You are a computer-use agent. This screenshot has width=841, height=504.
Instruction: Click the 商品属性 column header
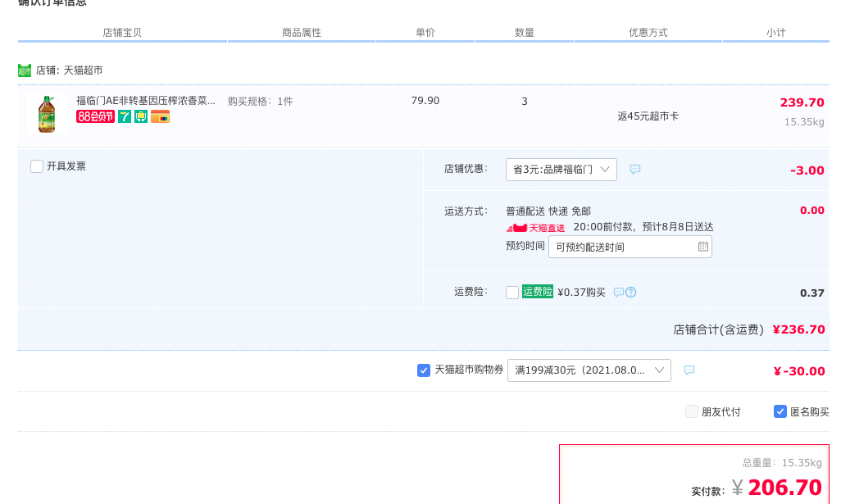[x=302, y=33]
